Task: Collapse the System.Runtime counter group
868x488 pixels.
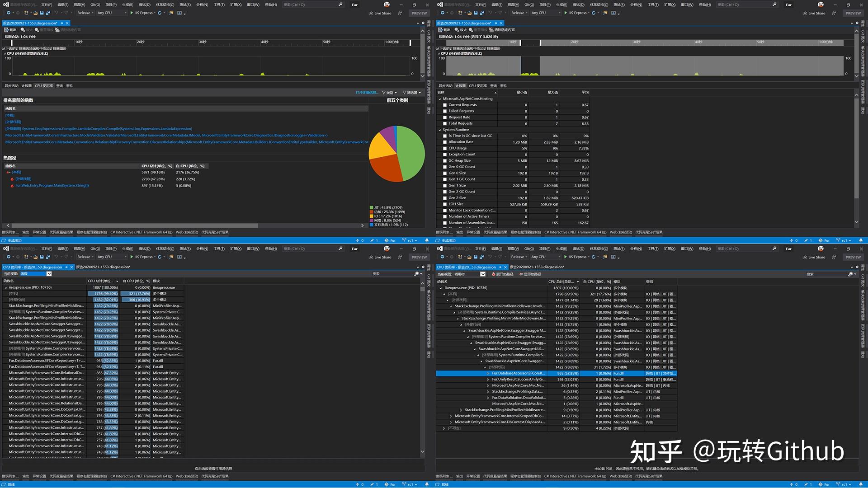Action: [440, 130]
